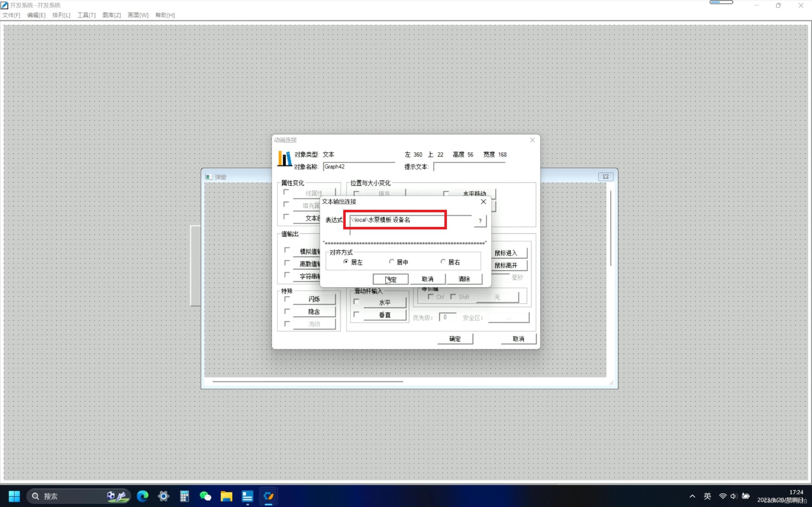This screenshot has width=812, height=507.
Task: Expand the hidden tray icons chevron
Action: click(692, 496)
